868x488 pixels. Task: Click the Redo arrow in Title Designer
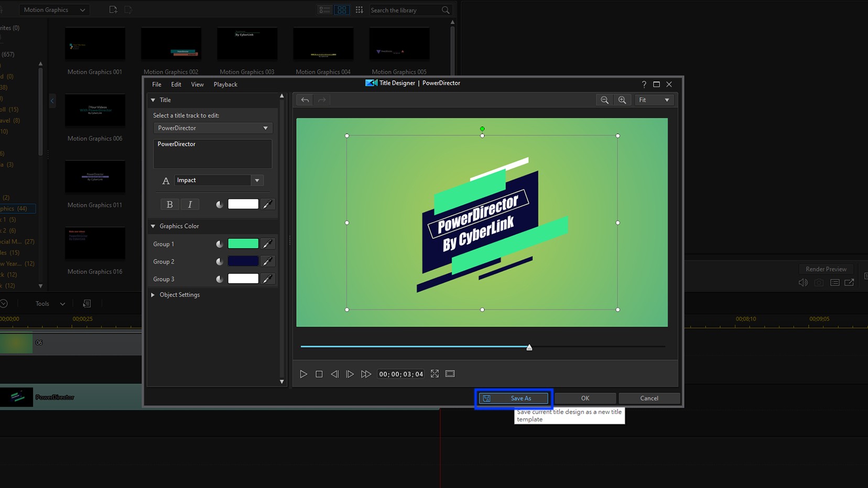pyautogui.click(x=322, y=100)
